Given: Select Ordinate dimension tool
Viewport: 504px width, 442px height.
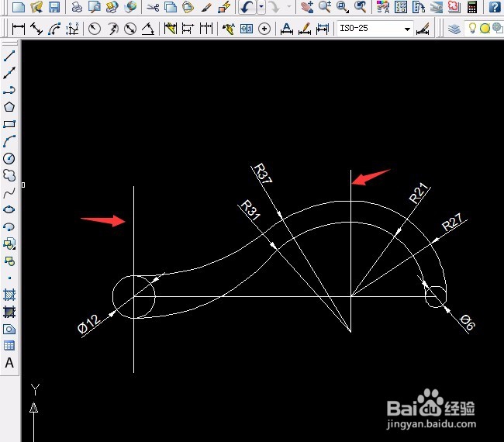Looking at the screenshot, I should point(72,29).
